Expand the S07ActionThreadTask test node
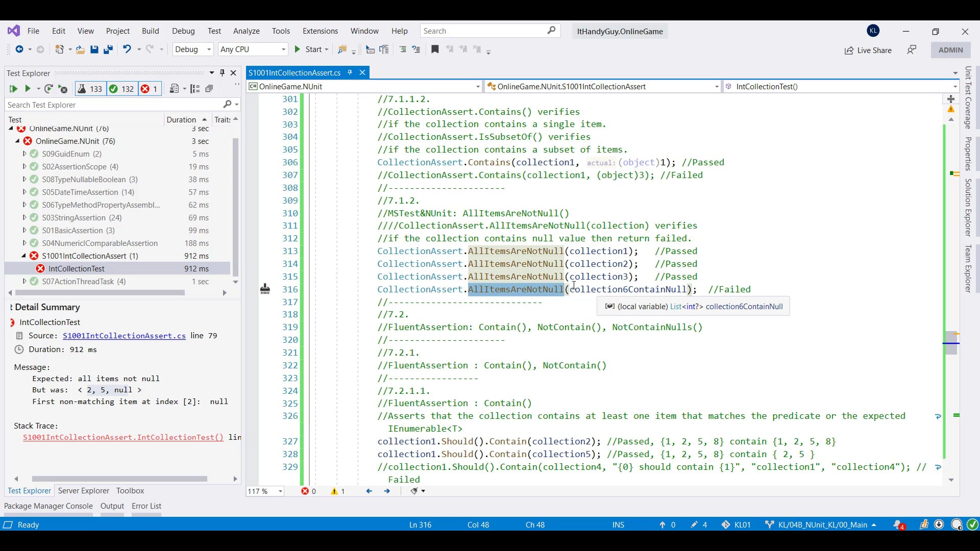Image resolution: width=980 pixels, height=551 pixels. click(24, 282)
